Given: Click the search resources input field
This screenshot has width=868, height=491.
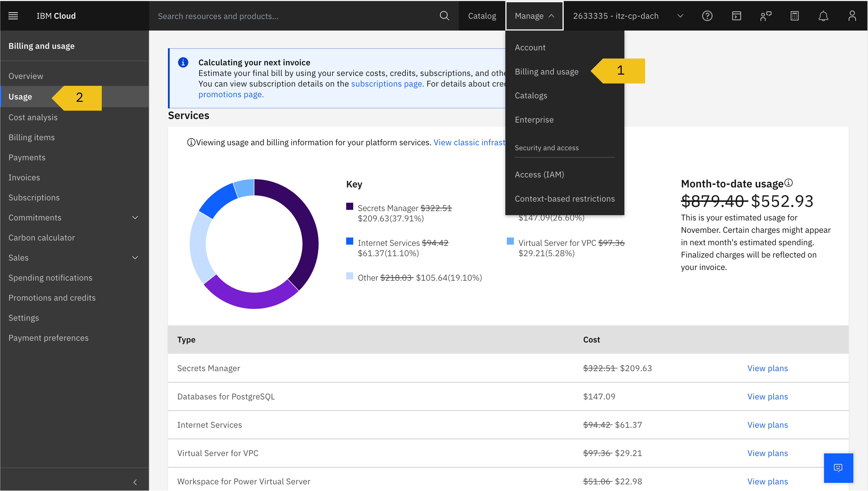Looking at the screenshot, I should coord(270,16).
